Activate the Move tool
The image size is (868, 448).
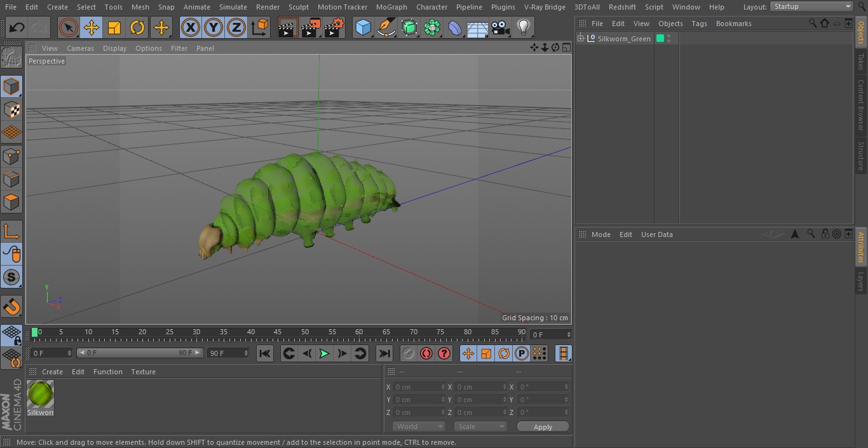pyautogui.click(x=92, y=27)
